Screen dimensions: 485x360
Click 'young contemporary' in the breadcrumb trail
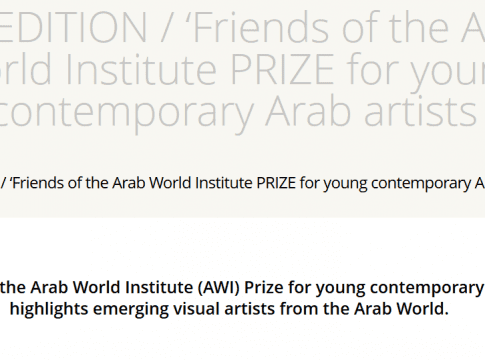click(x=397, y=184)
